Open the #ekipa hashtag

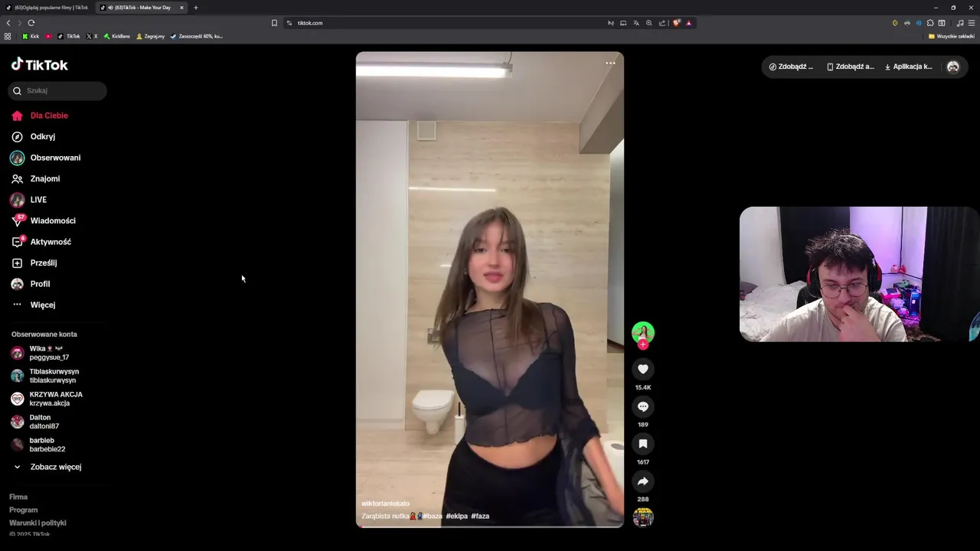click(456, 517)
